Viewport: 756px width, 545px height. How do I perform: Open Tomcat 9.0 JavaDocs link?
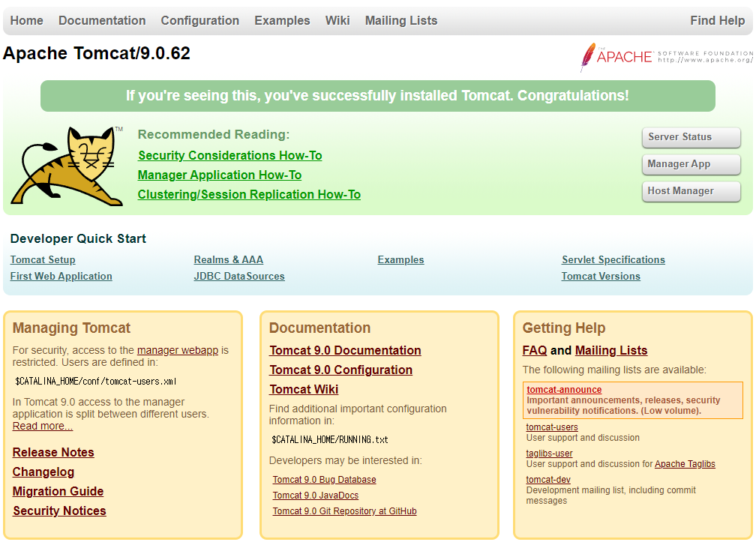click(x=315, y=496)
